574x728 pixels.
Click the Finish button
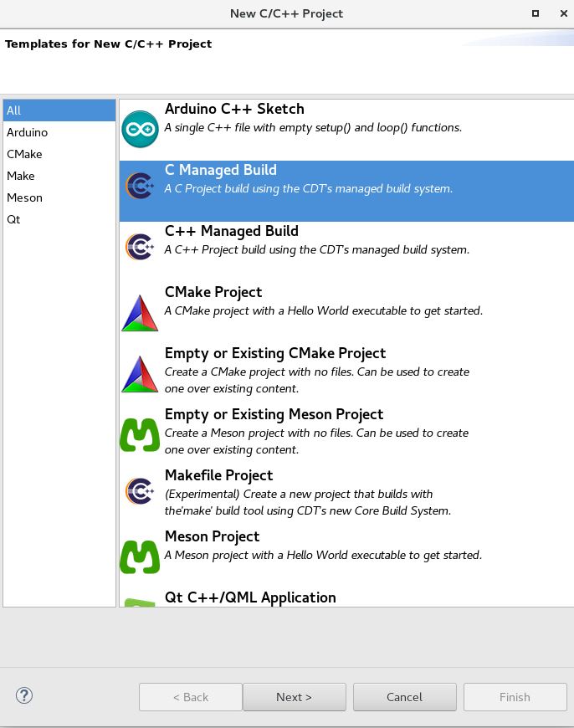point(515,697)
